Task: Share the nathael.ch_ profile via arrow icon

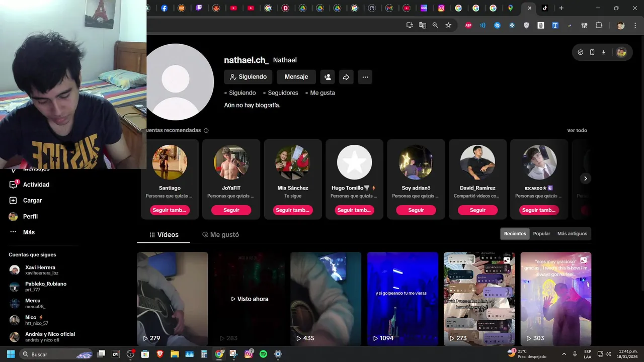Action: point(346,77)
